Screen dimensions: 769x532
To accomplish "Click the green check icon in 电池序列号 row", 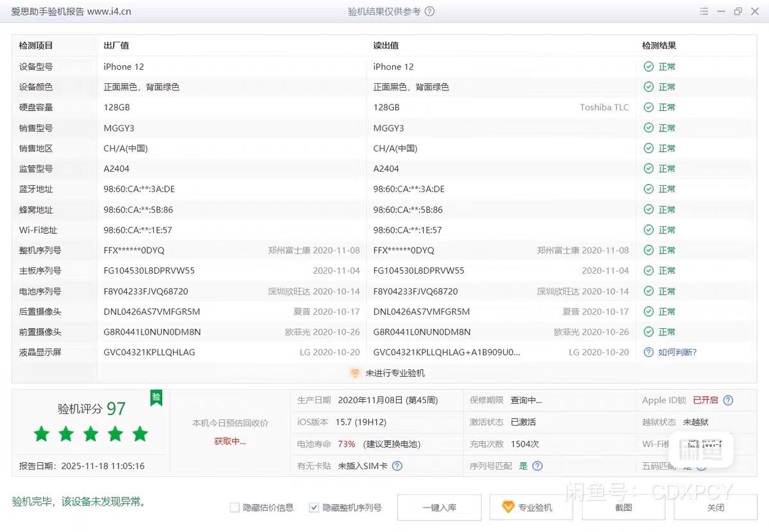I will point(649,291).
